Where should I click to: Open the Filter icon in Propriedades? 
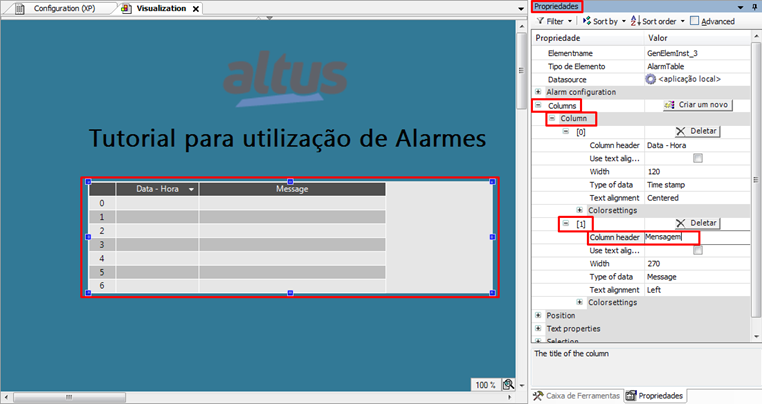[x=540, y=21]
